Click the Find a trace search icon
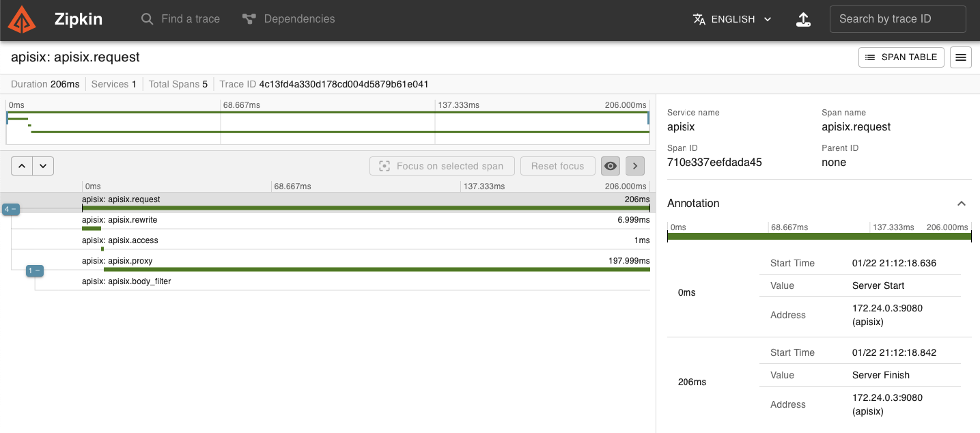The image size is (980, 433). coord(147,19)
